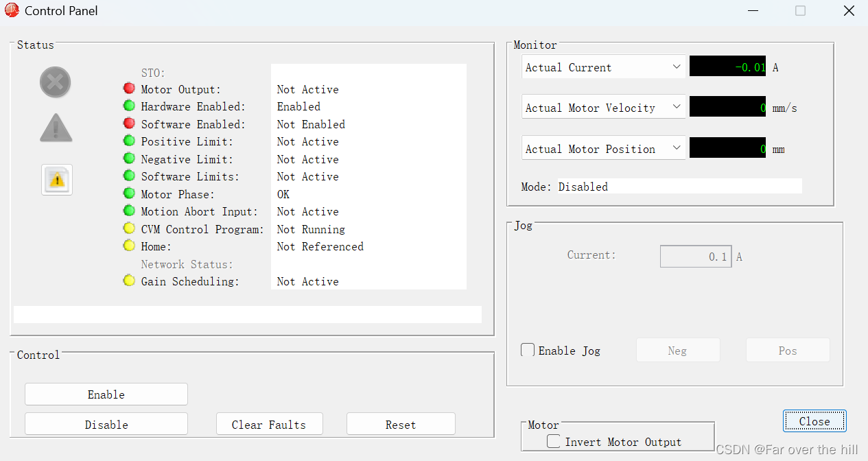Viewport: 868px width, 461px height.
Task: Open the Actual Current dropdown
Action: point(604,67)
